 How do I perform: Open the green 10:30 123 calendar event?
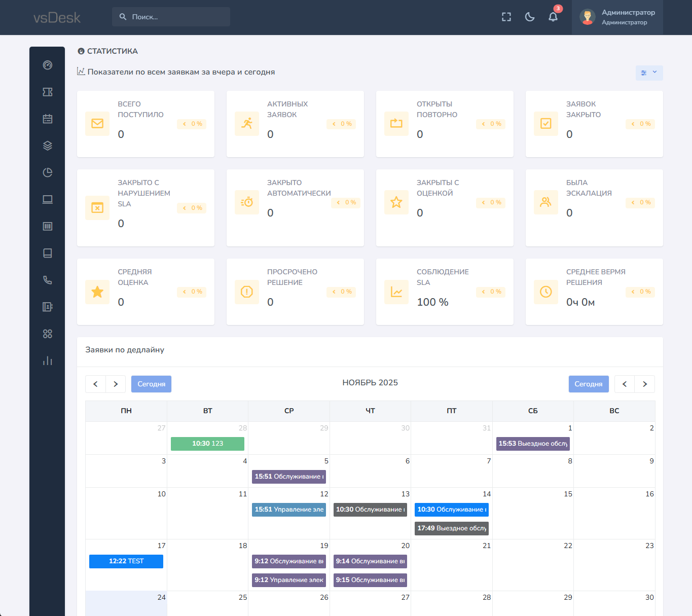coord(207,444)
